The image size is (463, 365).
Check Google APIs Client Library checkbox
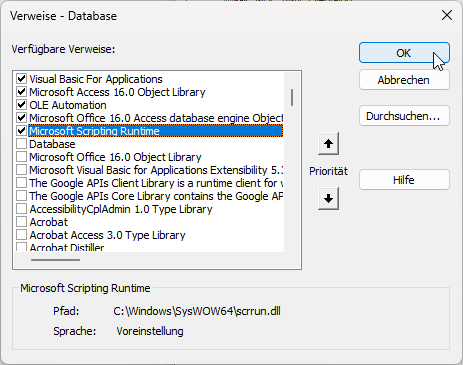[22, 183]
